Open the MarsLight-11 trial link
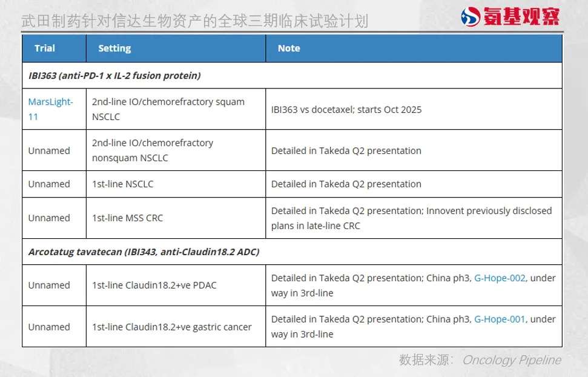This screenshot has height=377, width=588. 50,109
